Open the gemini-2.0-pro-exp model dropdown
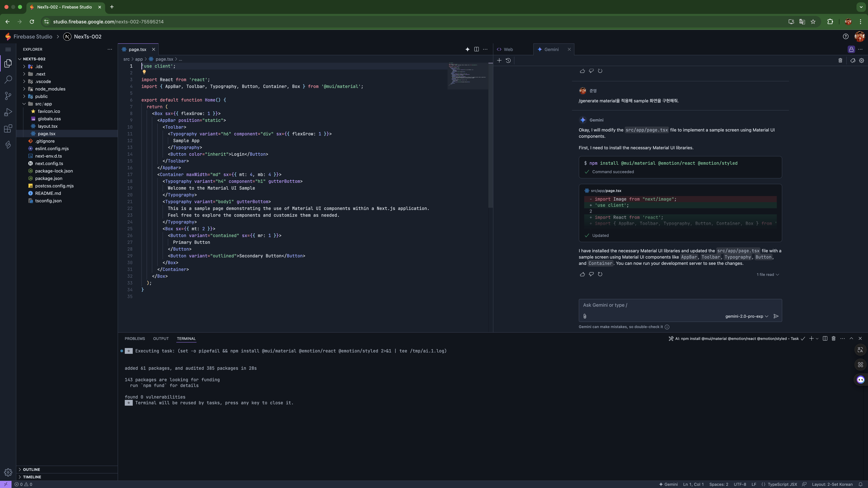868x488 pixels. click(x=747, y=316)
